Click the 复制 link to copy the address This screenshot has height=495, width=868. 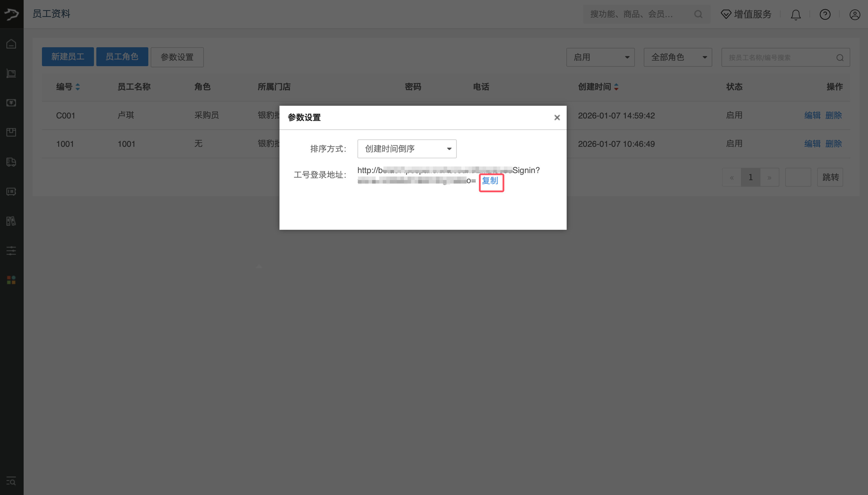[490, 181]
